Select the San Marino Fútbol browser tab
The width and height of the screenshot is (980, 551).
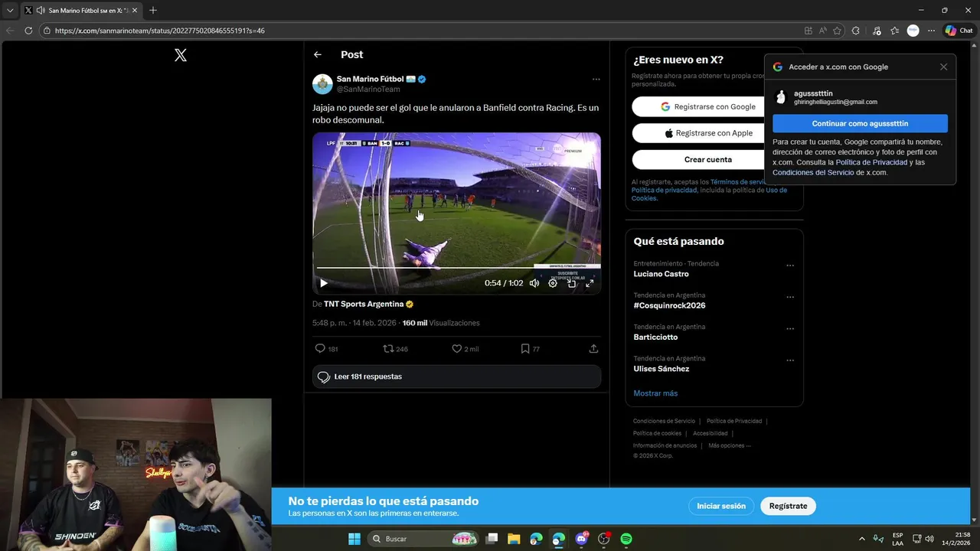[x=80, y=10]
